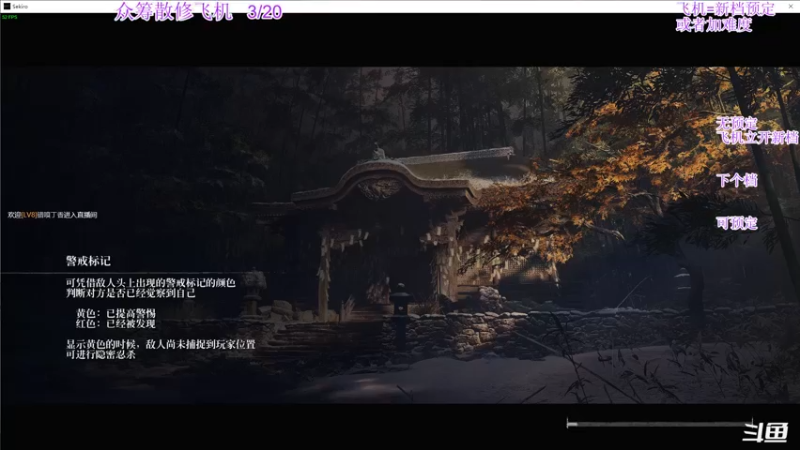
Task: Click the "下个档" overlay label
Action: (x=737, y=180)
